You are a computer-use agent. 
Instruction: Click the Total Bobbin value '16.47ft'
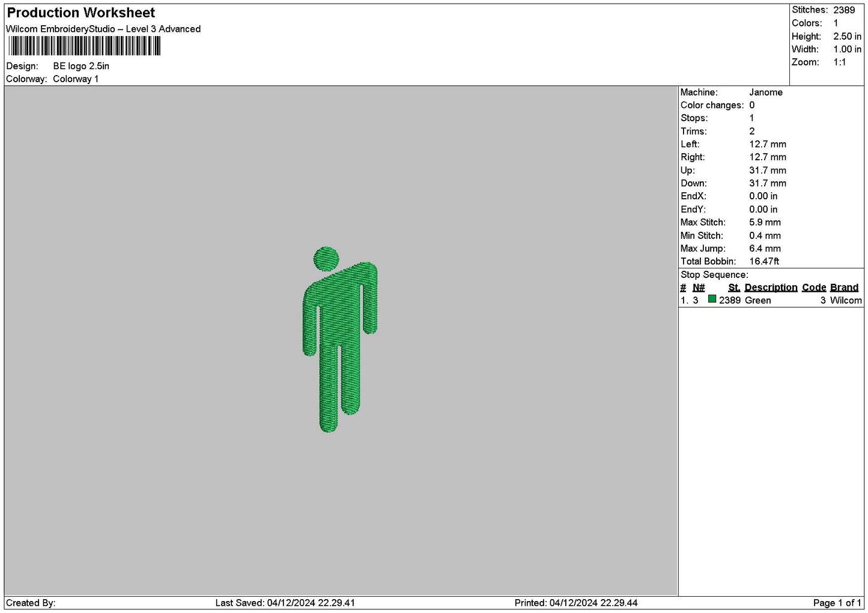point(764,261)
